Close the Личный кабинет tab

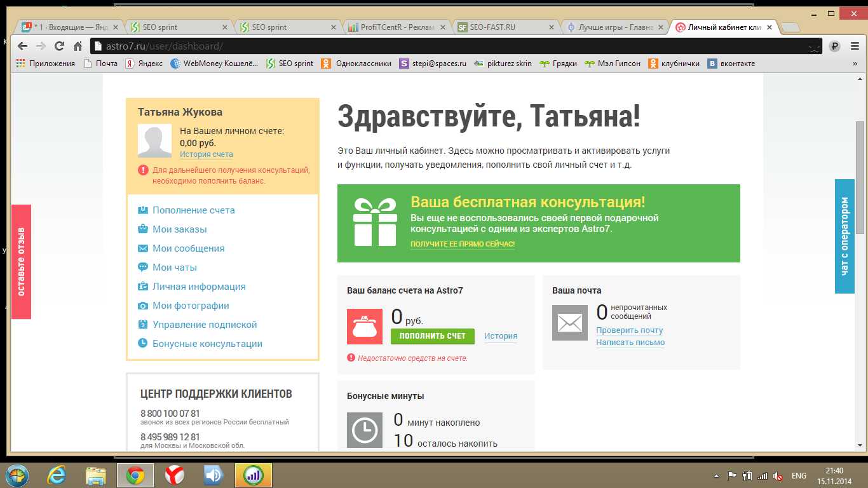point(770,27)
